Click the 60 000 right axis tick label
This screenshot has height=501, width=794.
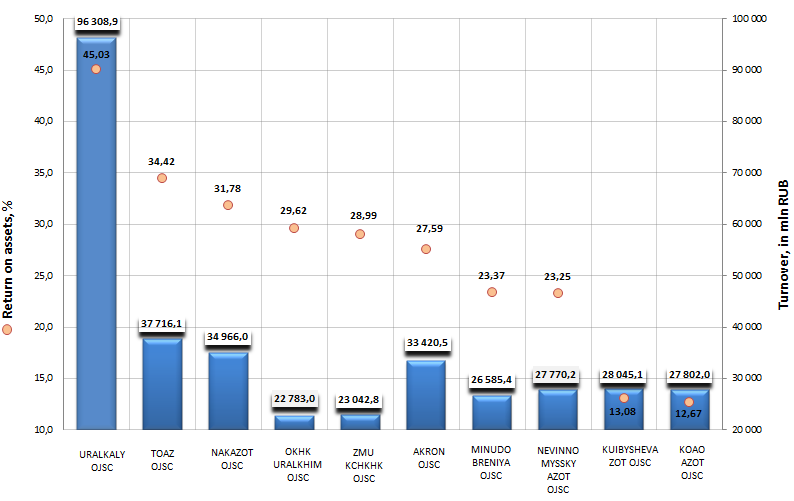point(747,224)
